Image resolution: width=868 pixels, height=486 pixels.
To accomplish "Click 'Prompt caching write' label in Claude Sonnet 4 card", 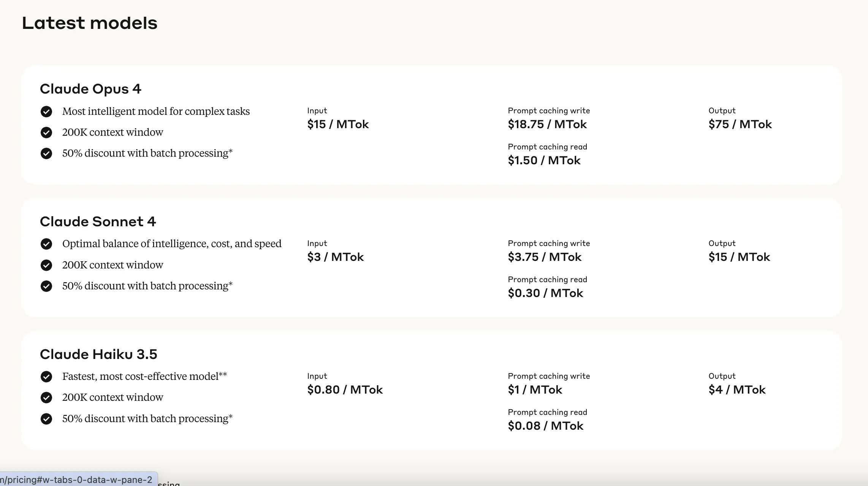I will pos(549,243).
